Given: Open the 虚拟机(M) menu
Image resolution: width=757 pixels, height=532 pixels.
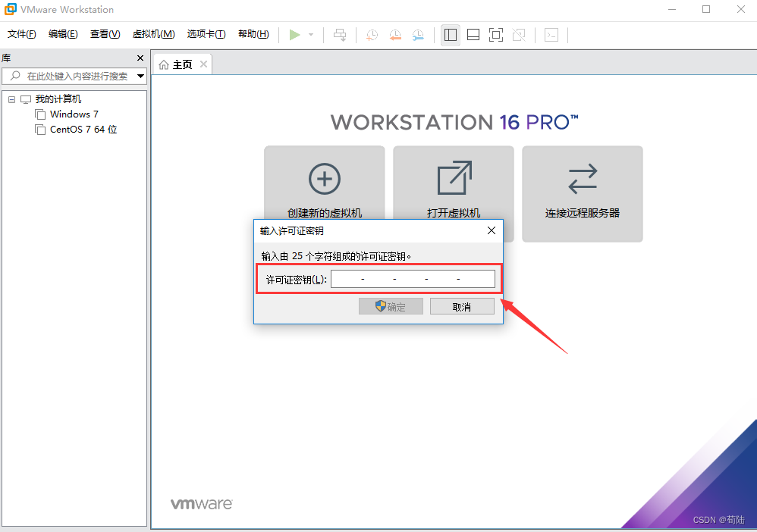Looking at the screenshot, I should 153,34.
